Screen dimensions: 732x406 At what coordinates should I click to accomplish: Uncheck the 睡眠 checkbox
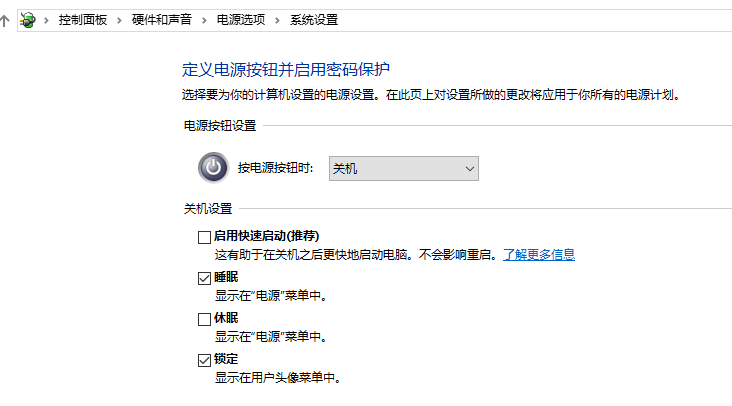[204, 277]
